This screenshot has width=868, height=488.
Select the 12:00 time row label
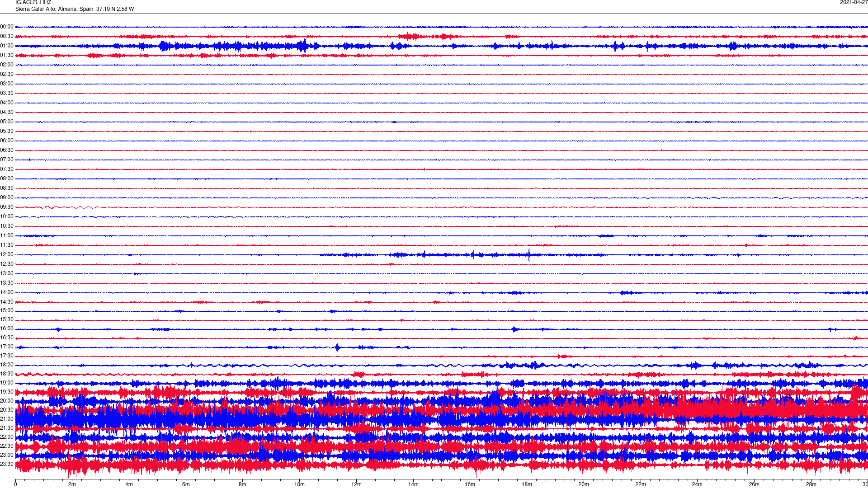tap(7, 254)
